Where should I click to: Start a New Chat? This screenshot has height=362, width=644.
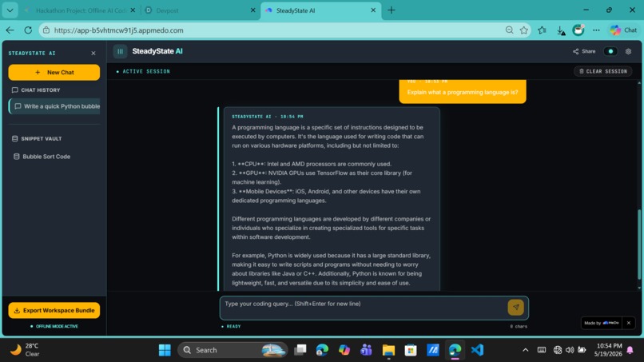coord(54,72)
